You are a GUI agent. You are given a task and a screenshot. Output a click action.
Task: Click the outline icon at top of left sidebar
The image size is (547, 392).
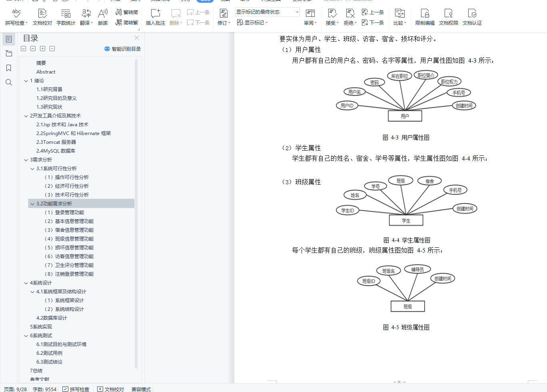(x=9, y=39)
